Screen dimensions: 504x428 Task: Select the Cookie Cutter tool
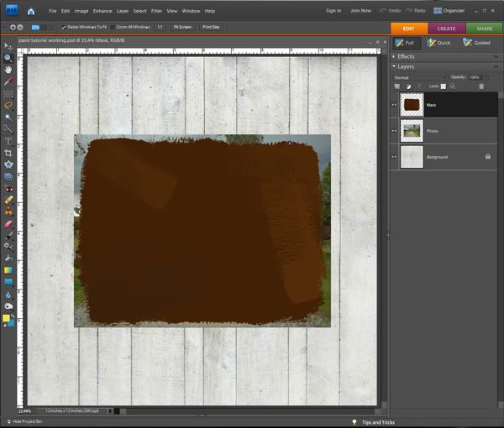[x=8, y=164]
